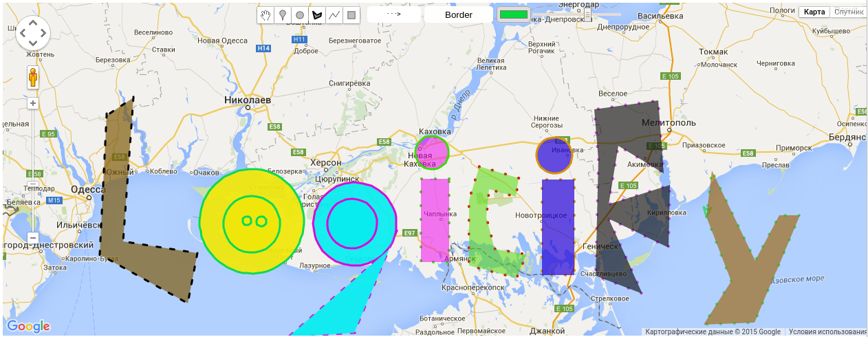Open the green color swatch picker
The image size is (868, 337).
514,14
